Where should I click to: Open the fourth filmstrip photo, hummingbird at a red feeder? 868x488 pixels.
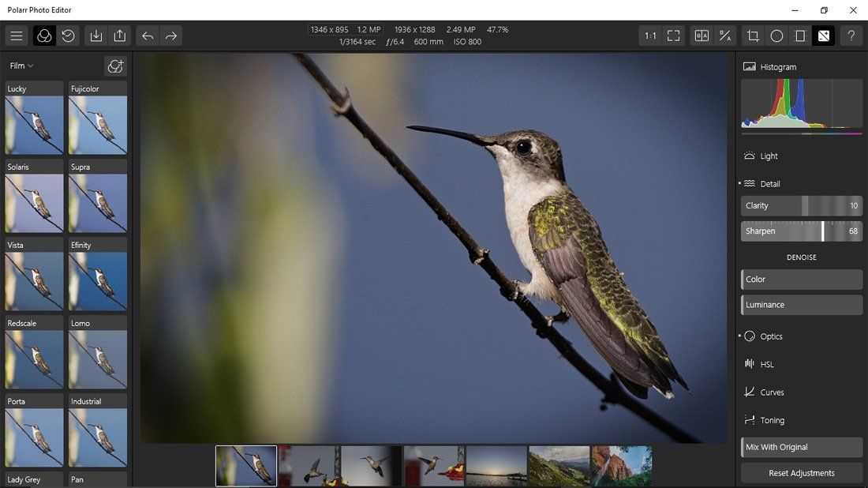click(434, 466)
